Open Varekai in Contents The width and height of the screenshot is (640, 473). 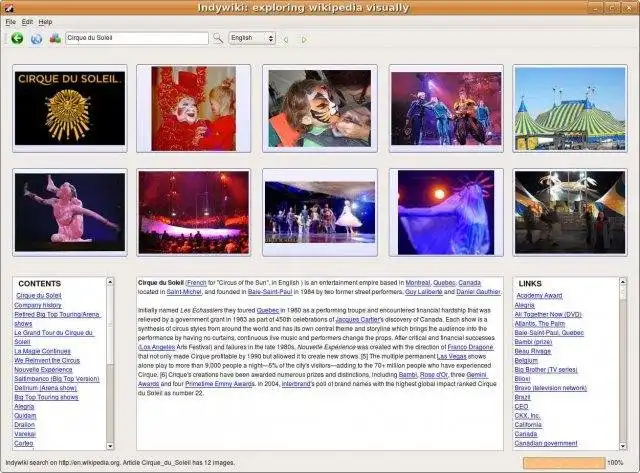point(25,434)
